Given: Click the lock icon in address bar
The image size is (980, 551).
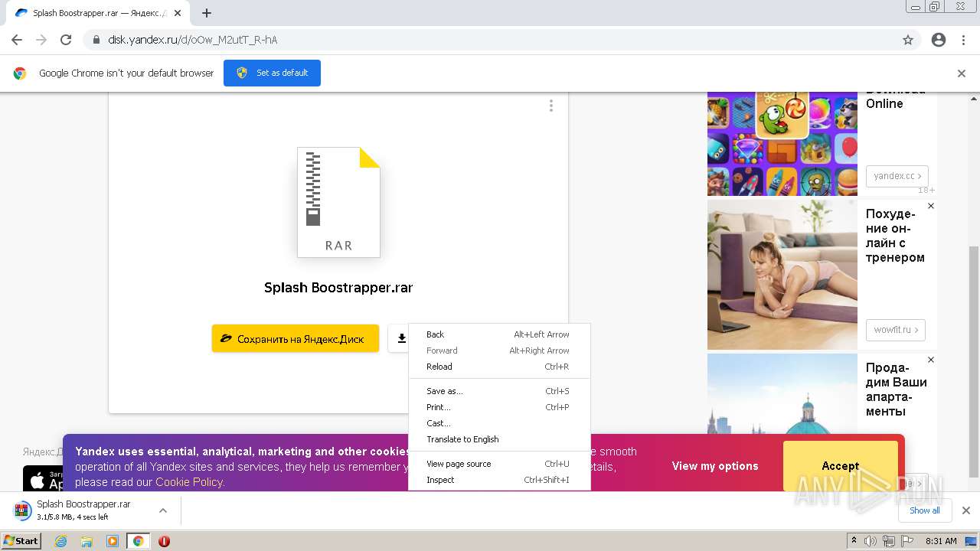Looking at the screenshot, I should (x=96, y=40).
